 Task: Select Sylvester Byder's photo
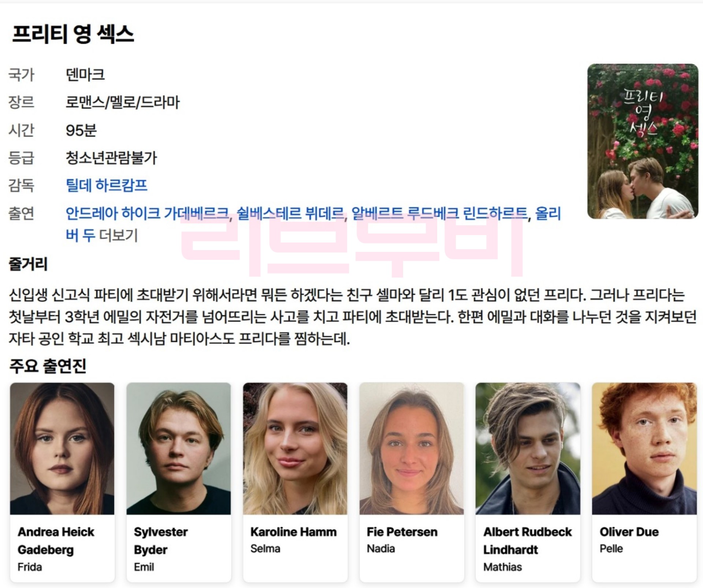pos(179,449)
